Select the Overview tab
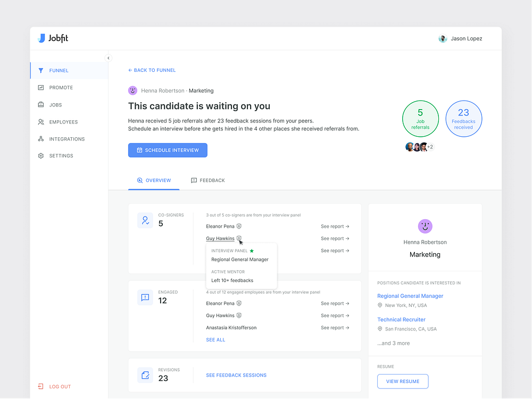The width and height of the screenshot is (532, 399). coord(154,180)
